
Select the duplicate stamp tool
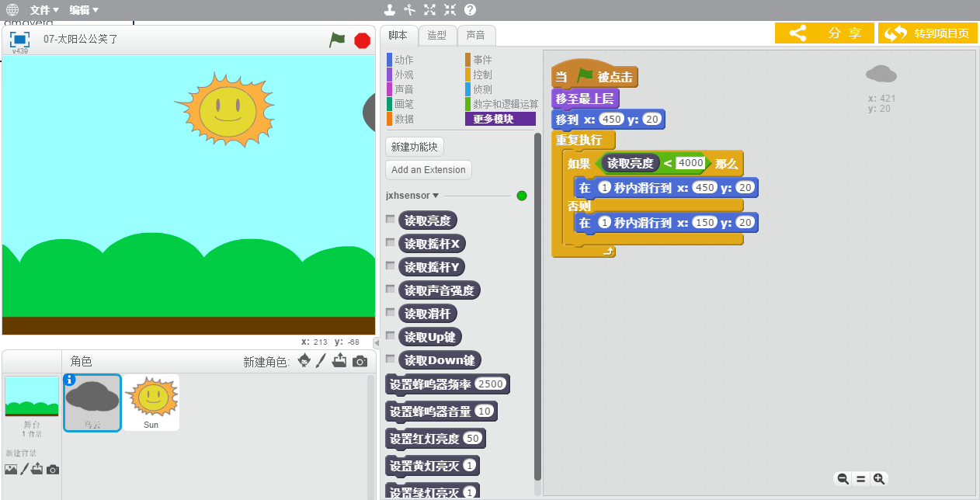pos(390,10)
